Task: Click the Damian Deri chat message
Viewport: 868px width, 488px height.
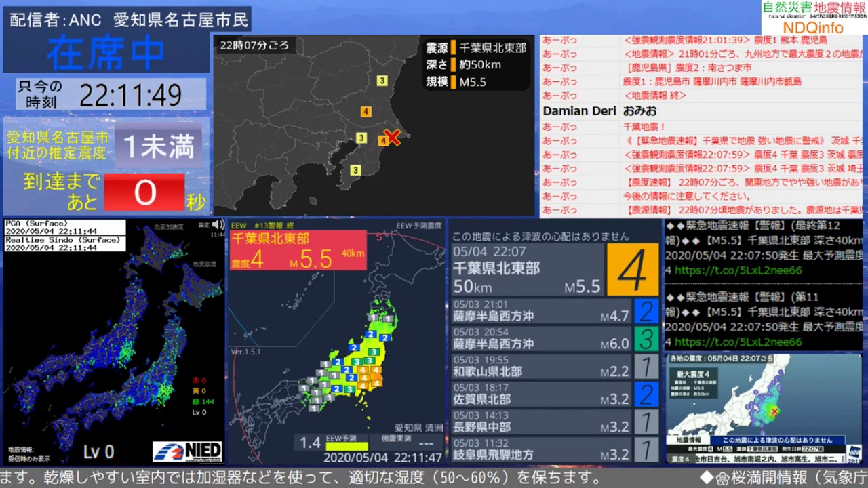Action: tap(599, 110)
